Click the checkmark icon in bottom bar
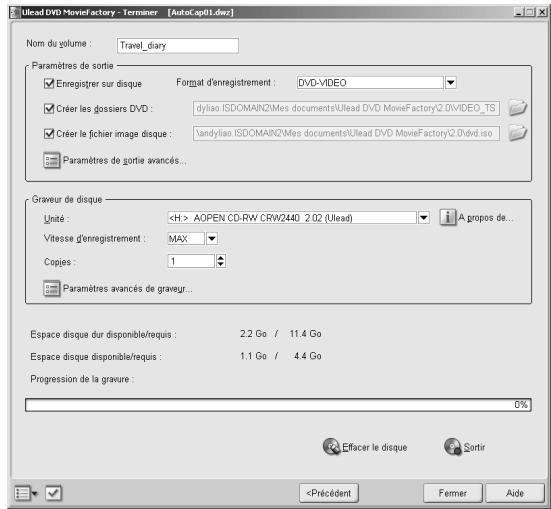The width and height of the screenshot is (551, 509). pyautogui.click(x=53, y=493)
